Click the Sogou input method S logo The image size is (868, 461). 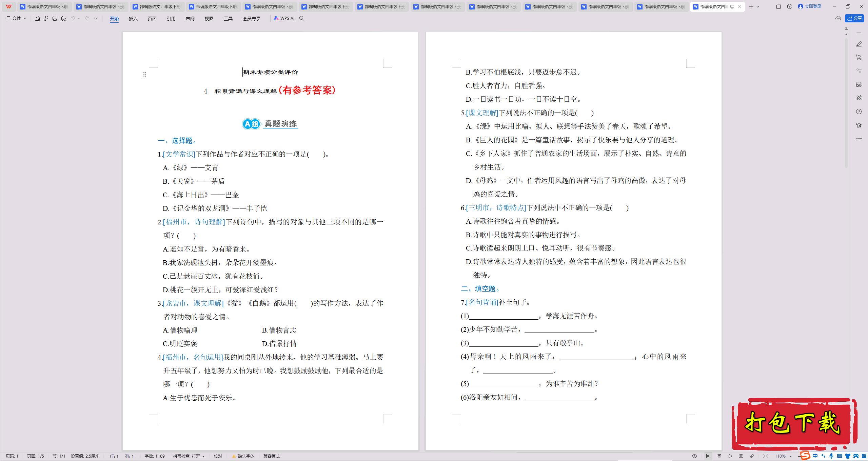tap(805, 456)
